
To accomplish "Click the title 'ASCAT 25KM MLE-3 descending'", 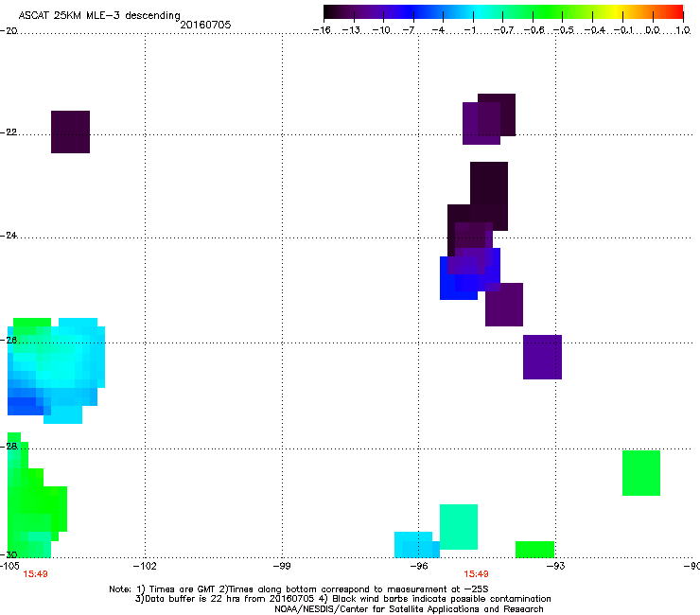I will pos(99,15).
